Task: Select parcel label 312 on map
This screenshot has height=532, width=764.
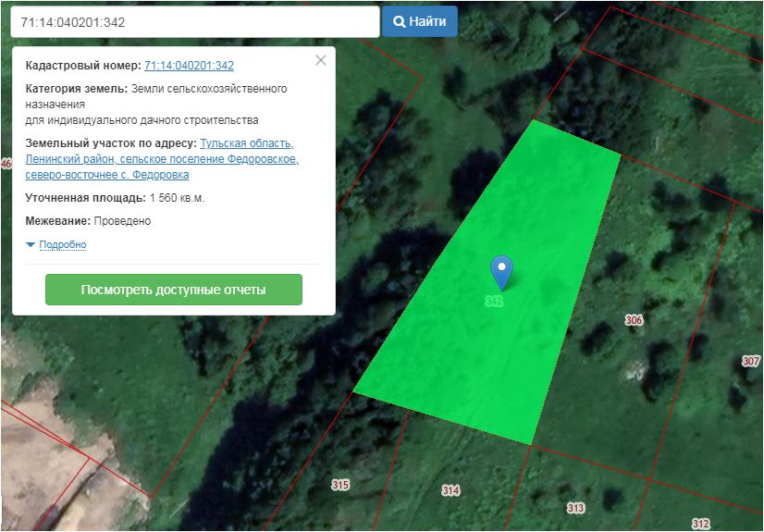Action: tap(700, 524)
